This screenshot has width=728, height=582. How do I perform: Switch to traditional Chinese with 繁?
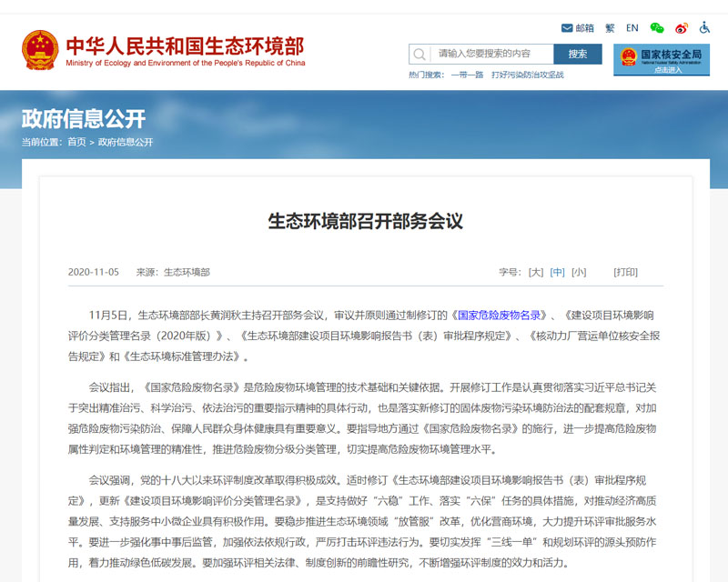pos(610,28)
